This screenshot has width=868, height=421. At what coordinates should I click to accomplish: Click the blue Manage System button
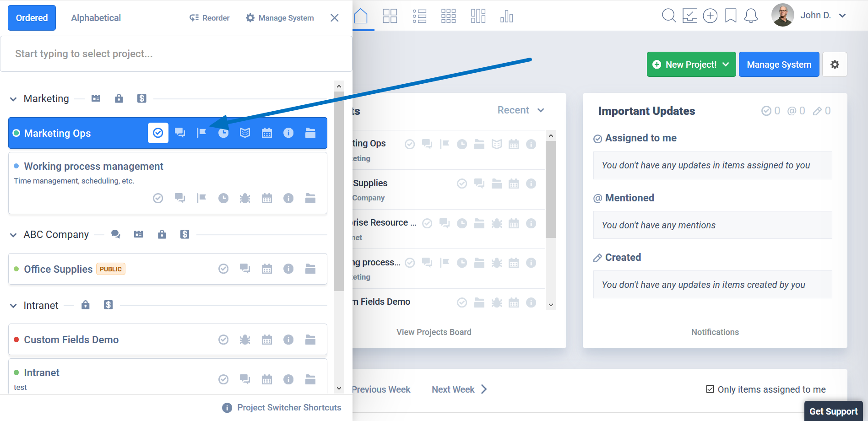coord(779,65)
